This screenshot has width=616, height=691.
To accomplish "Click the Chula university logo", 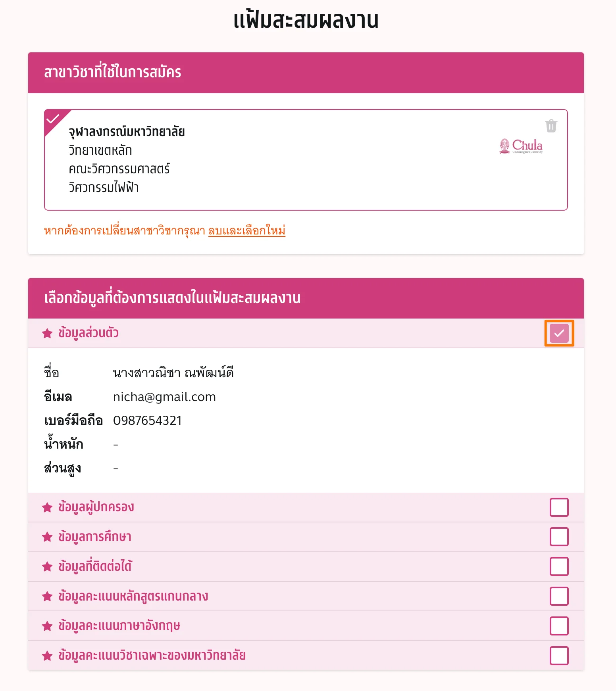I will pyautogui.click(x=521, y=146).
